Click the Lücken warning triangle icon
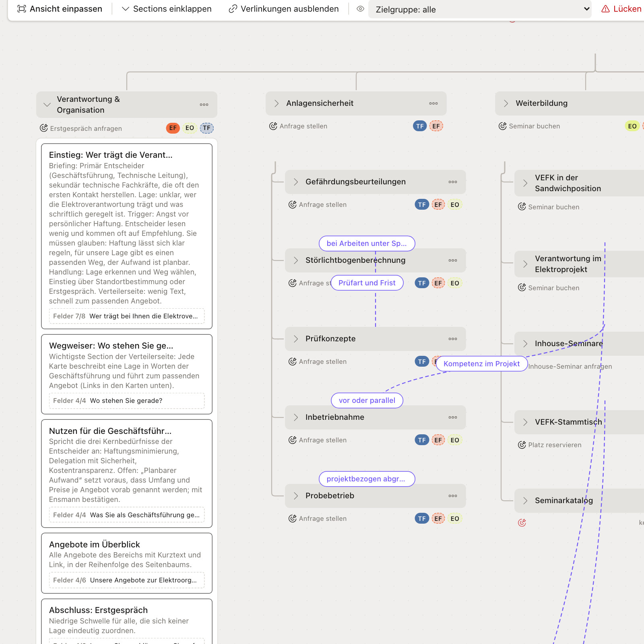 605,9
